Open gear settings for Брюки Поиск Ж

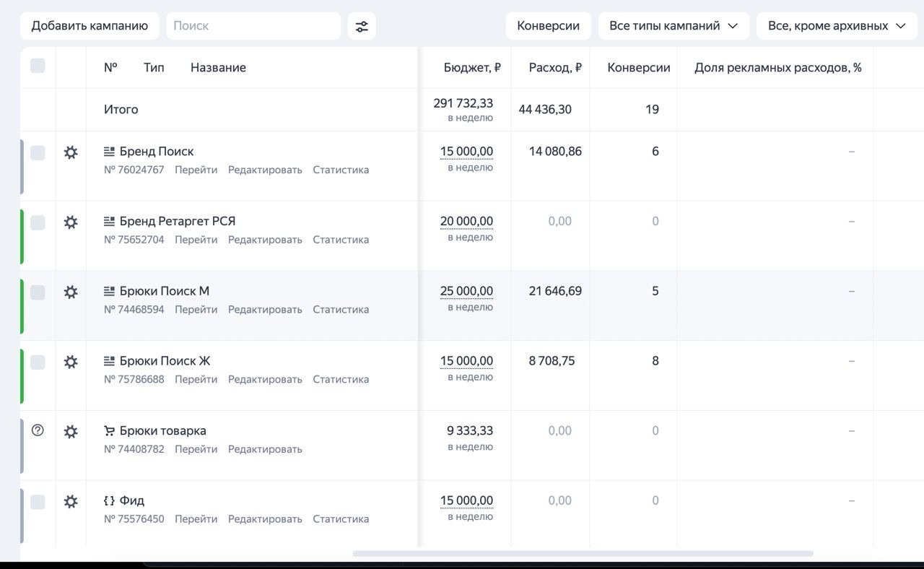tap(71, 362)
